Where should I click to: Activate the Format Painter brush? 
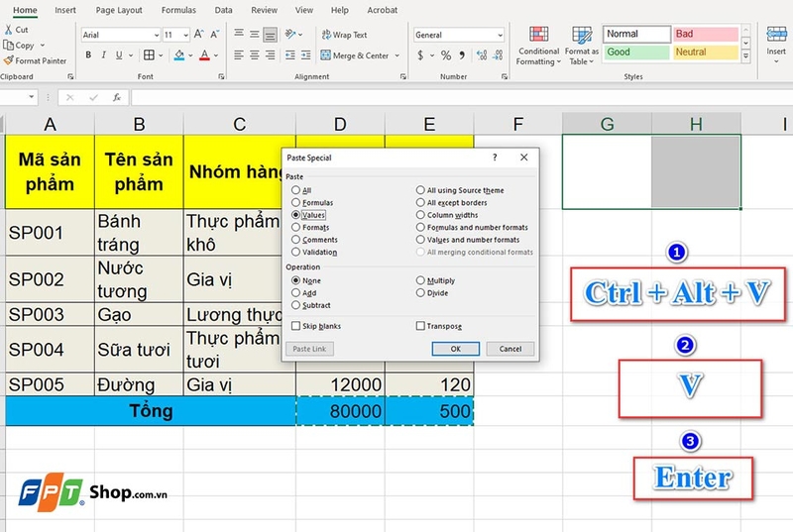[x=8, y=60]
